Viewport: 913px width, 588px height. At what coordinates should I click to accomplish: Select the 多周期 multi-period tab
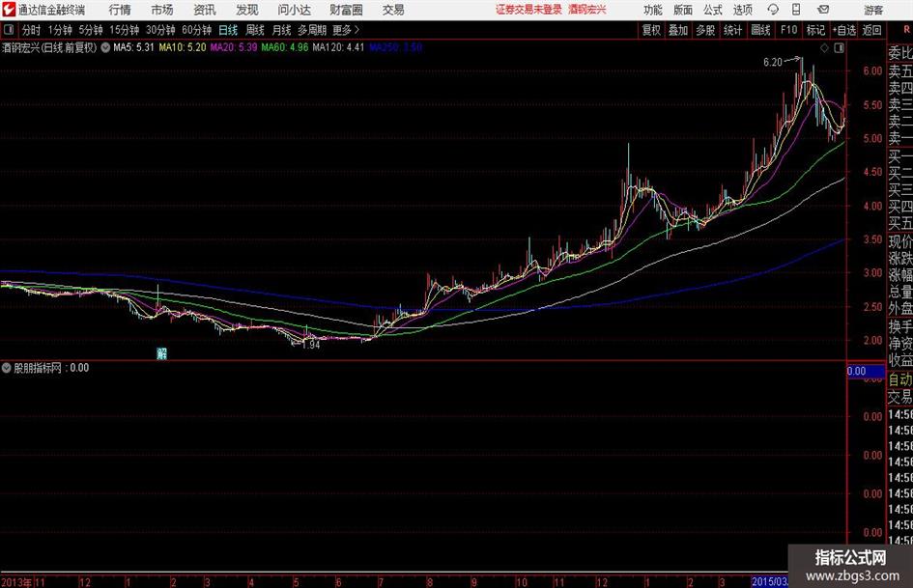coord(312,30)
